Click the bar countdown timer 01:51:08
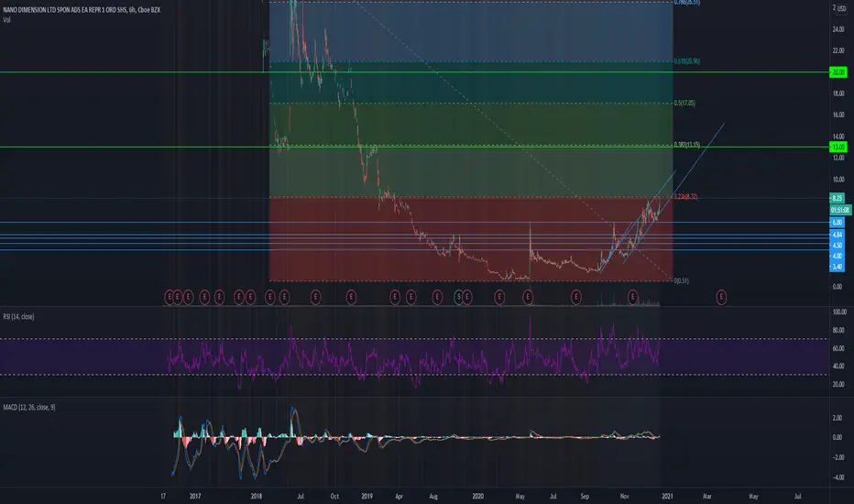The height and width of the screenshot is (504, 854). coord(840,210)
